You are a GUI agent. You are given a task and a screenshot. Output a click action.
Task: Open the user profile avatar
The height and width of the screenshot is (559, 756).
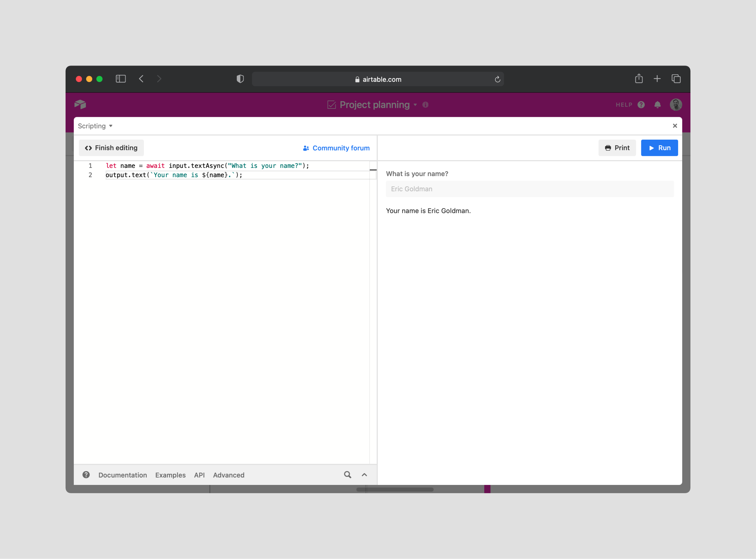[676, 105]
